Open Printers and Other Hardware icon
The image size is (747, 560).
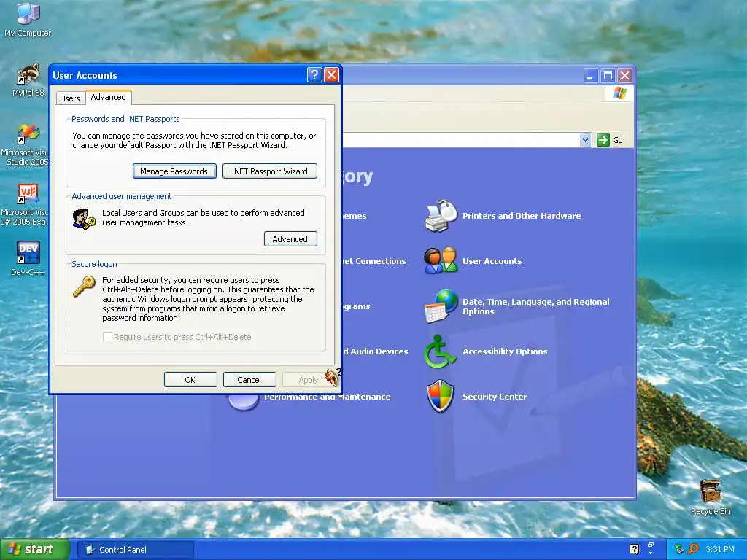[440, 216]
